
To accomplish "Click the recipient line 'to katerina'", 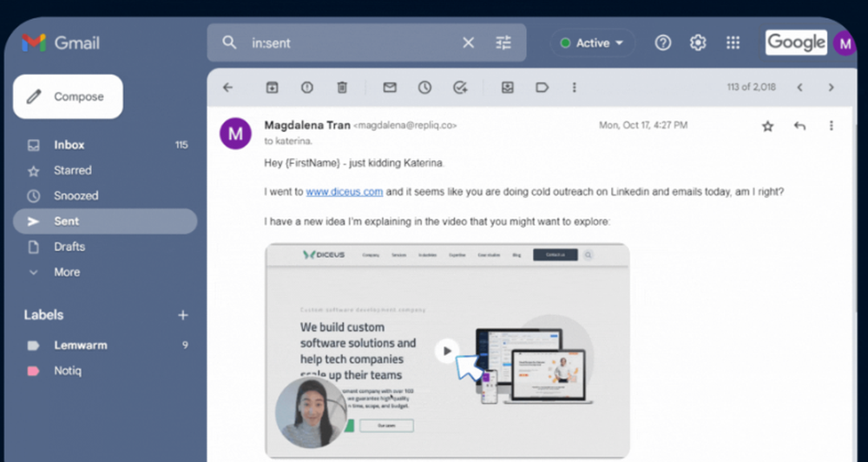I will 288,142.
